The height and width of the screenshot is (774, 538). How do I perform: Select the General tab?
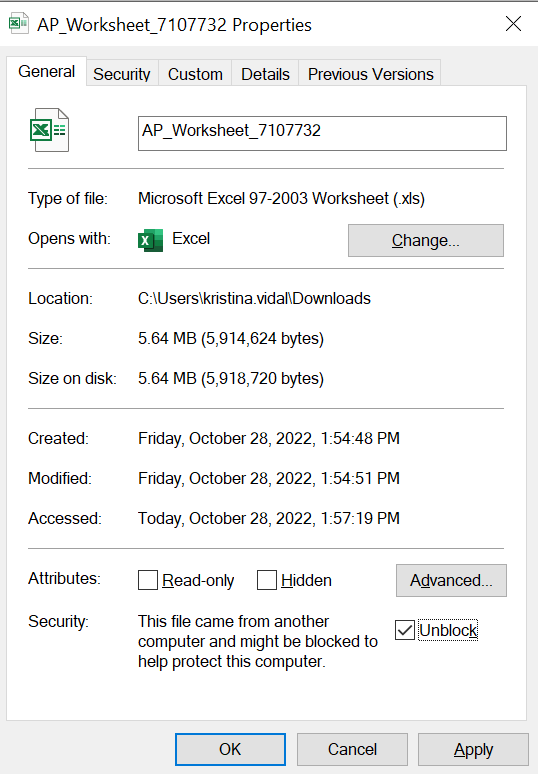(x=47, y=72)
